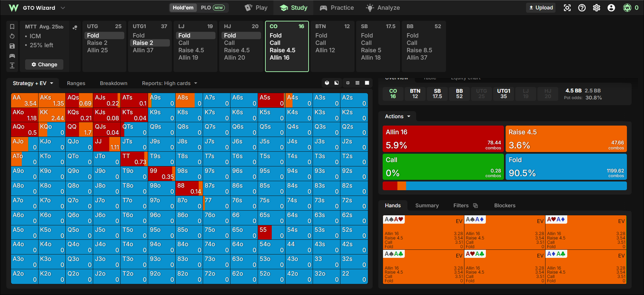Click the Play cards icon in top nav
The width and height of the screenshot is (644, 295).
(248, 8)
